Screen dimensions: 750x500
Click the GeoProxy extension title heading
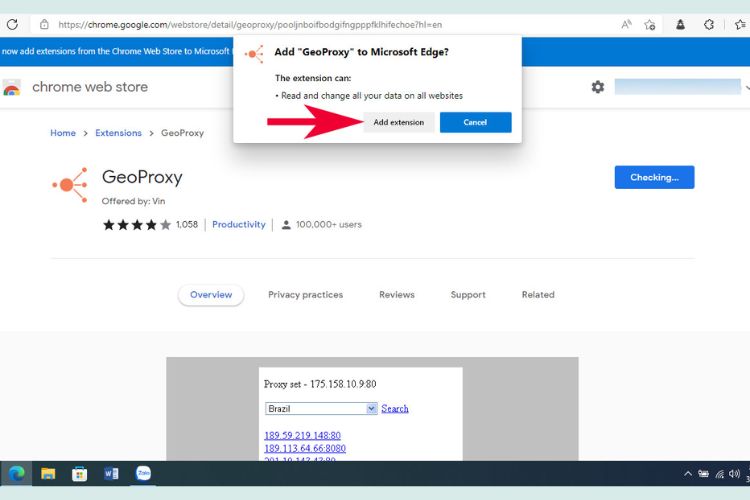(142, 178)
